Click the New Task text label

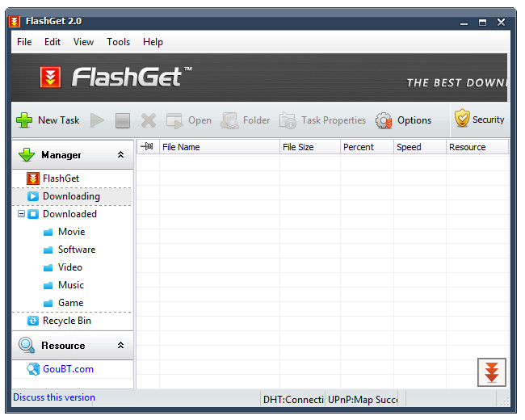(x=59, y=120)
